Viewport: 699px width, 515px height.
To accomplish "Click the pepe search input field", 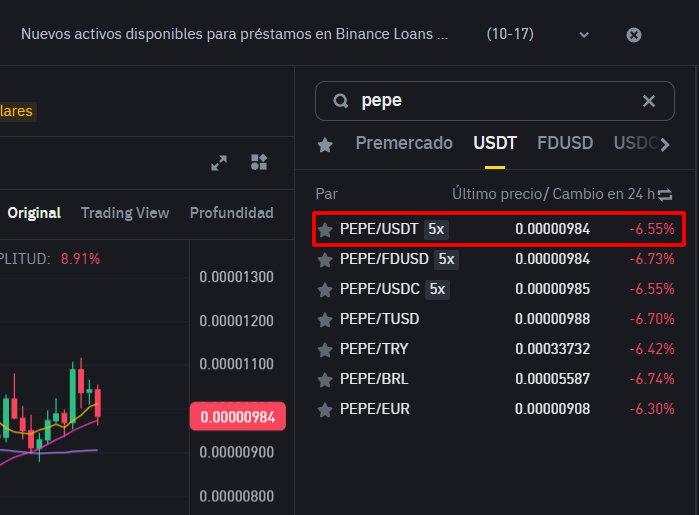I will pyautogui.click(x=490, y=101).
